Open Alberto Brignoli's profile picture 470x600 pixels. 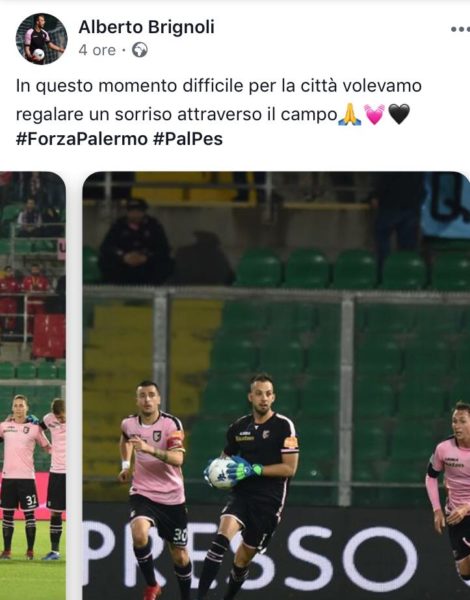[41, 39]
